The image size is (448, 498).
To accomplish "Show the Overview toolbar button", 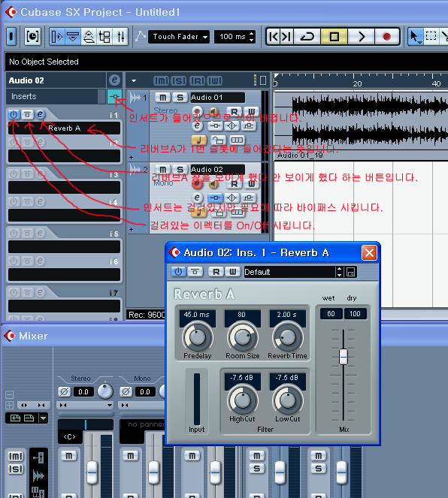I will click(89, 37).
